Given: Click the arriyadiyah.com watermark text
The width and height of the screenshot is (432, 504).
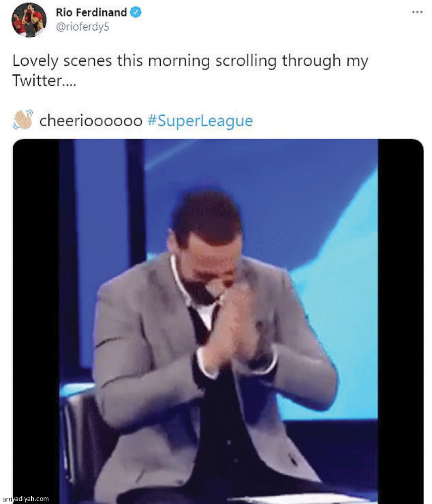Looking at the screenshot, I should point(25,499).
